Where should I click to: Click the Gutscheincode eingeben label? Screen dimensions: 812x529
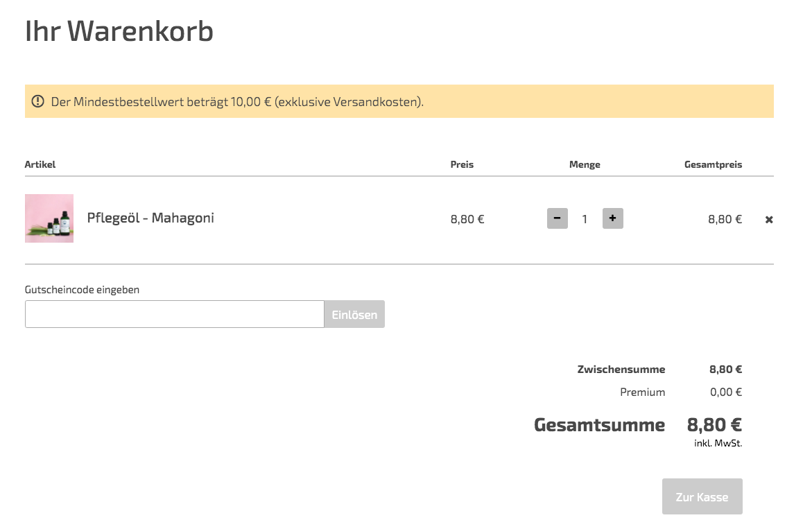tap(82, 290)
